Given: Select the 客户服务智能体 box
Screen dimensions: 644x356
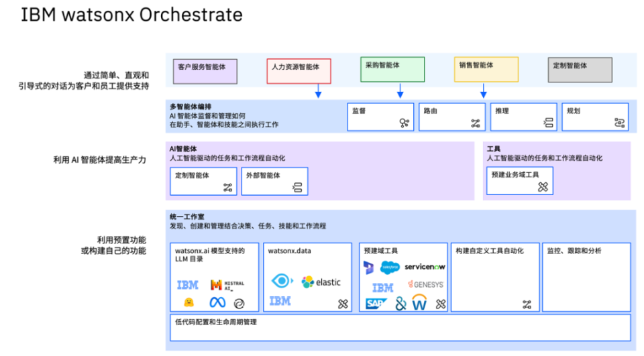Looking at the screenshot, I should [205, 72].
